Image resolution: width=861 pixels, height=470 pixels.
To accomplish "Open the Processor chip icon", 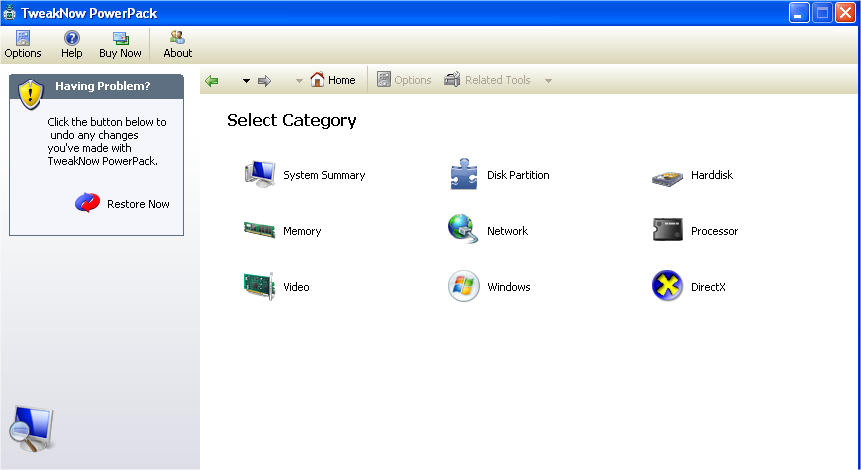I will (x=667, y=230).
